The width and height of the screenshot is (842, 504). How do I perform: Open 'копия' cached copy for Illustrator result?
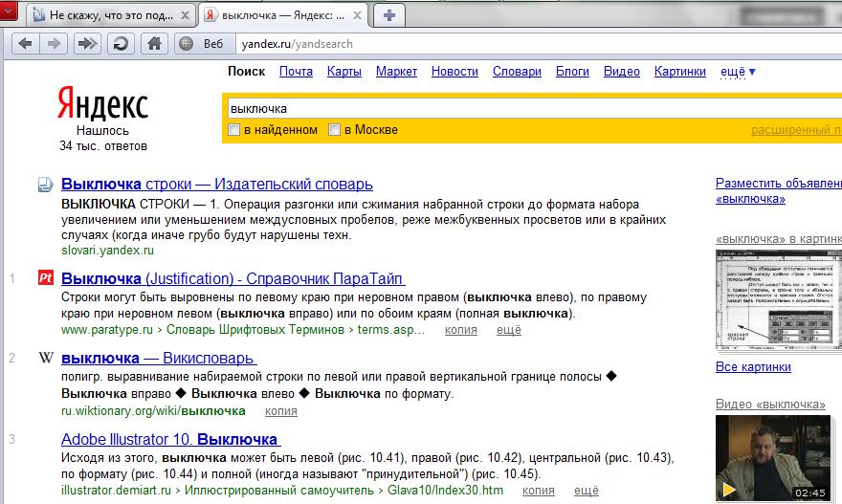(539, 491)
